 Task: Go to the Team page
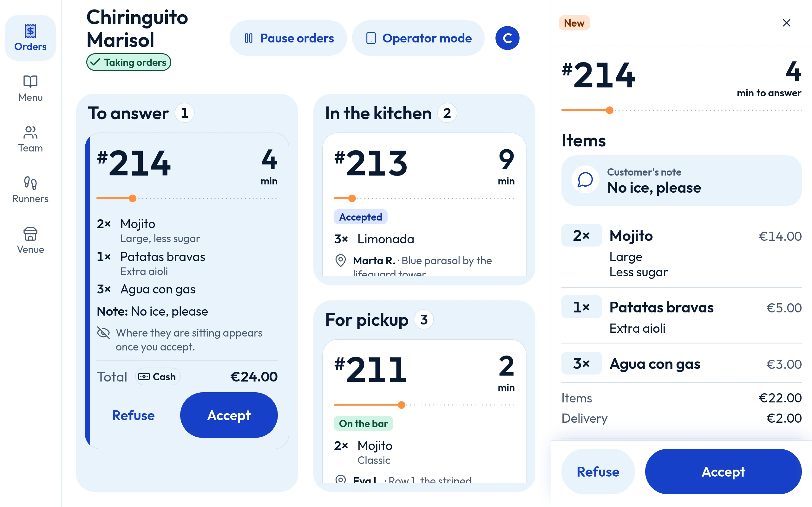point(30,139)
